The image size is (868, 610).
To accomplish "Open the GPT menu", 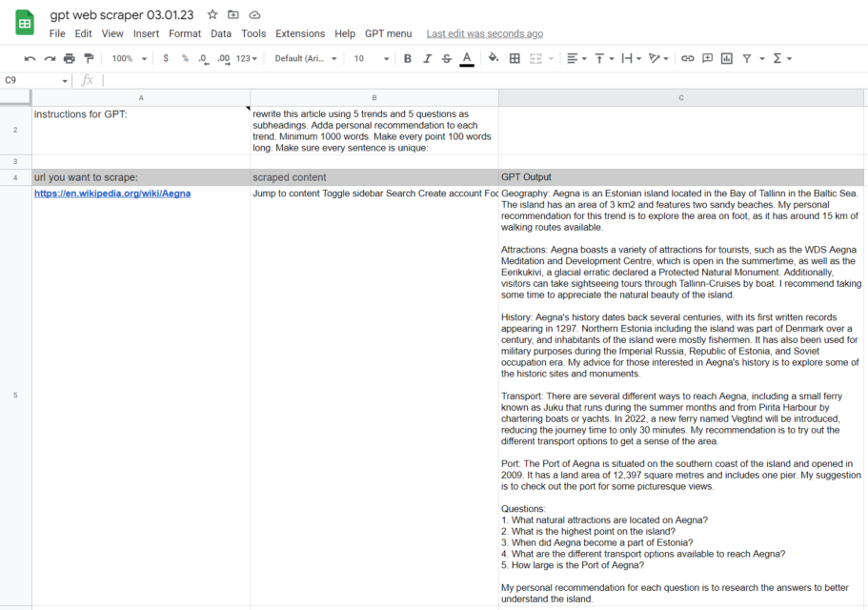I will point(388,33).
